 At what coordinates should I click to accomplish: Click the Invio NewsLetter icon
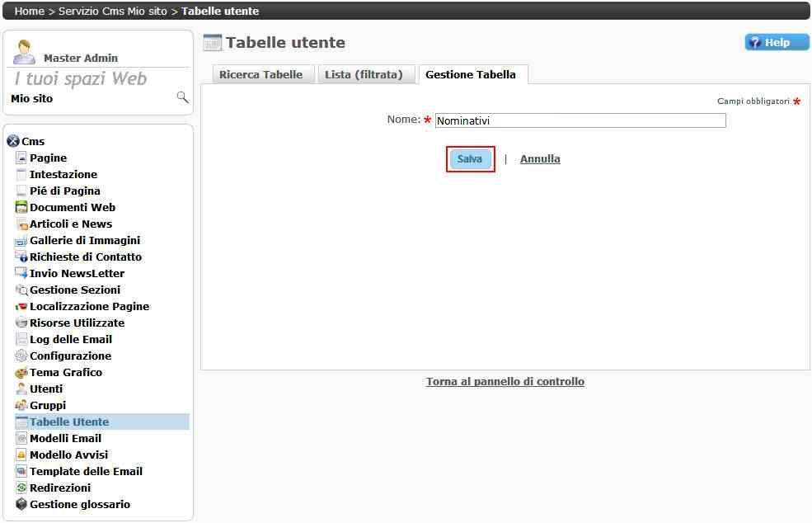[22, 273]
